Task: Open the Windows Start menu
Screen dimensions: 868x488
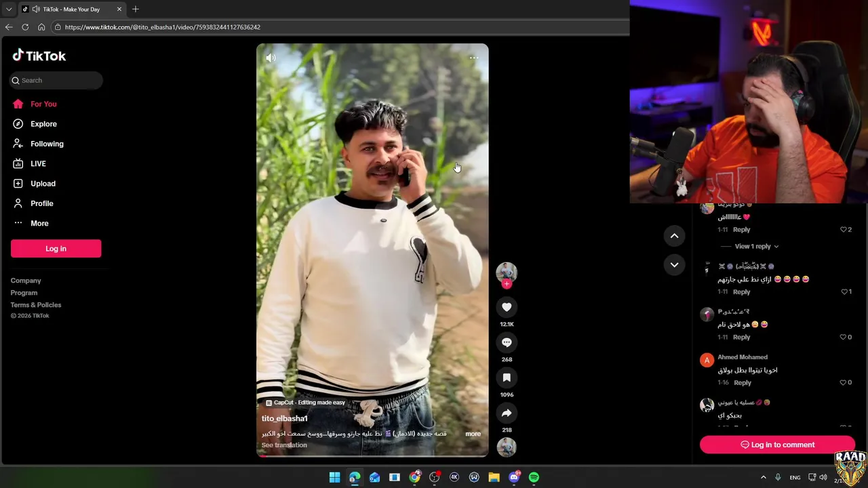Action: point(334,477)
